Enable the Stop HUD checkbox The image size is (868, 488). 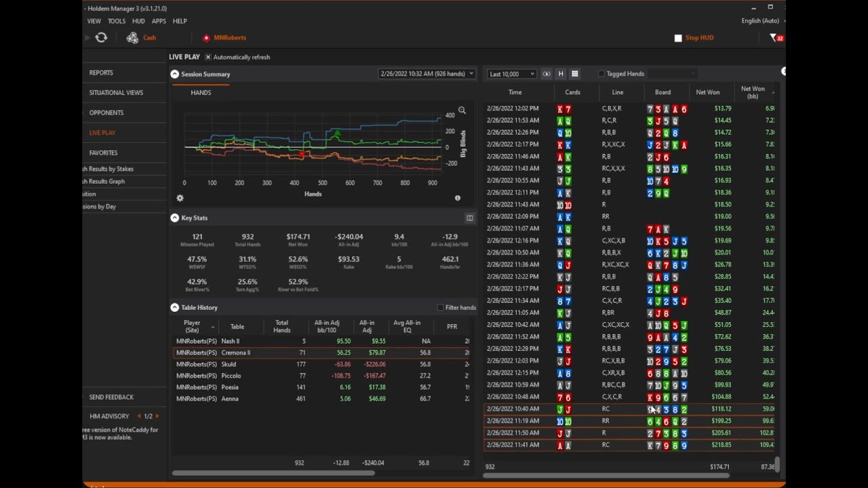pyautogui.click(x=678, y=38)
